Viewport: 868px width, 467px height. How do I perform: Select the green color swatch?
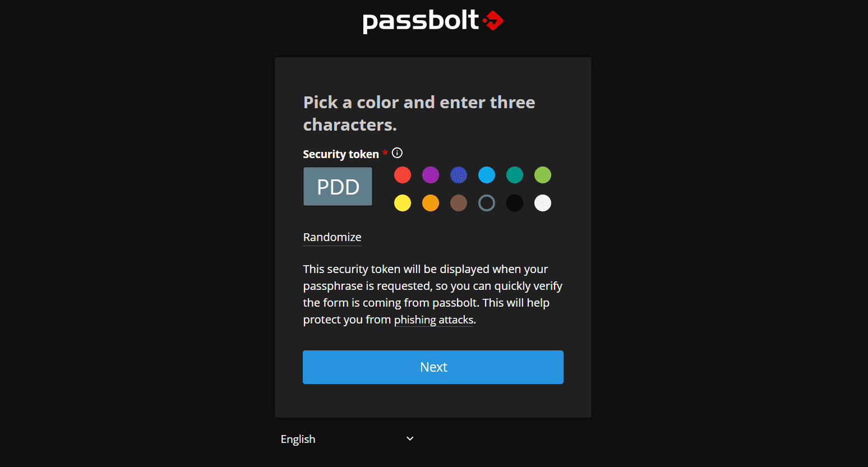pos(543,175)
